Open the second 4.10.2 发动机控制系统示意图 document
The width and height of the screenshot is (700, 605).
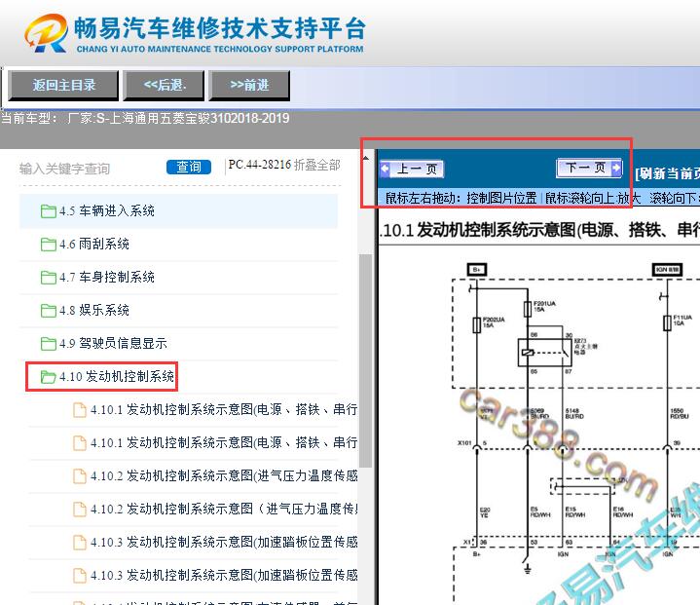click(223, 509)
